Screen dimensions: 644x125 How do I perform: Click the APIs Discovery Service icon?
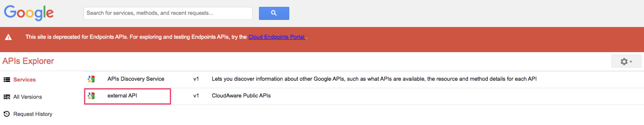(91, 79)
